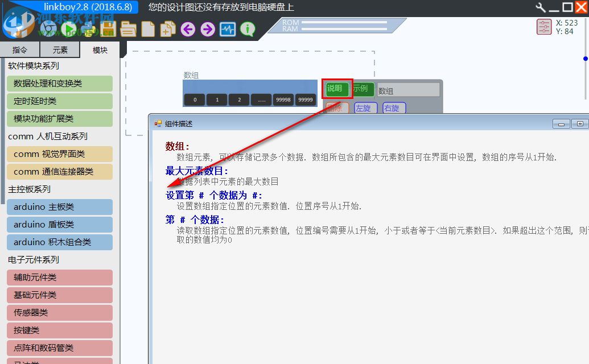589x364 pixels.
Task: Click the purple right redo arrow icon
Action: coord(207,28)
